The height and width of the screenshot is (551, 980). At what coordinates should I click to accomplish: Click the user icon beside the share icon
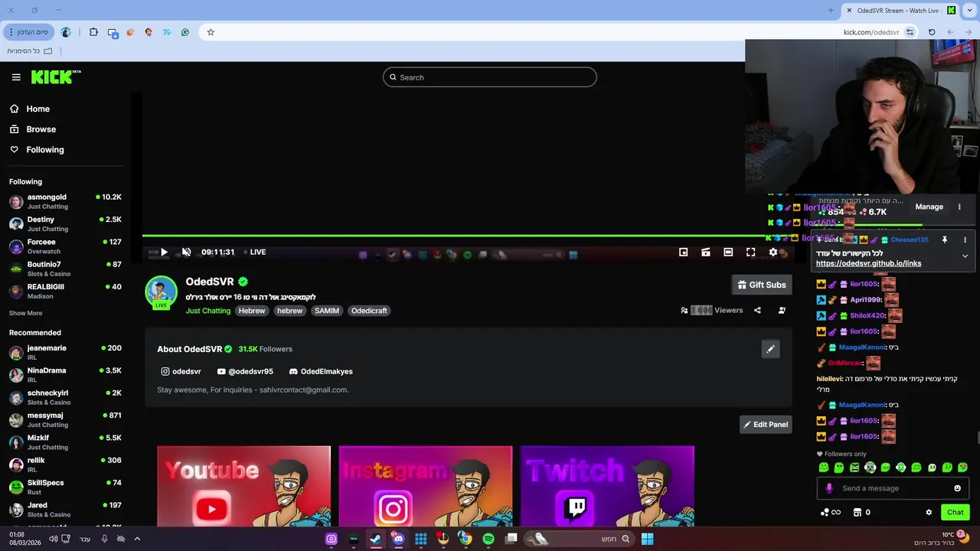pyautogui.click(x=782, y=310)
